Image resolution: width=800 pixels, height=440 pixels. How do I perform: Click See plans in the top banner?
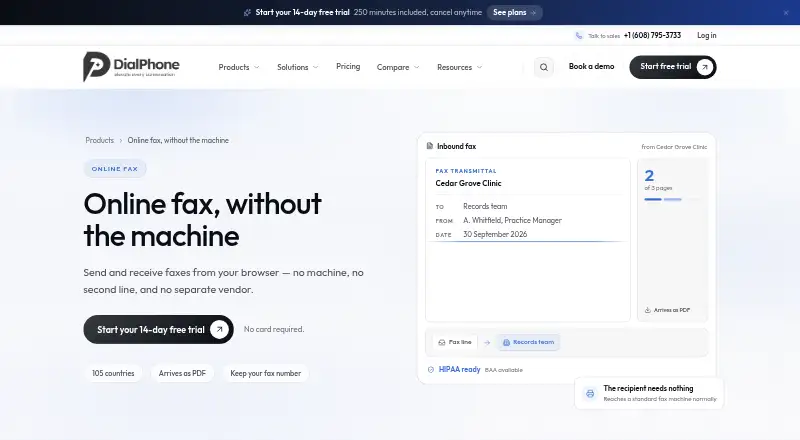coord(514,13)
